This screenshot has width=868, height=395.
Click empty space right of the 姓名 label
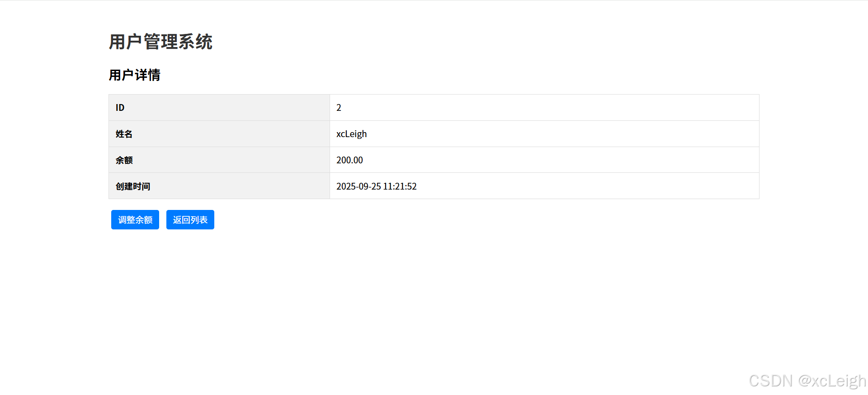[x=226, y=134]
